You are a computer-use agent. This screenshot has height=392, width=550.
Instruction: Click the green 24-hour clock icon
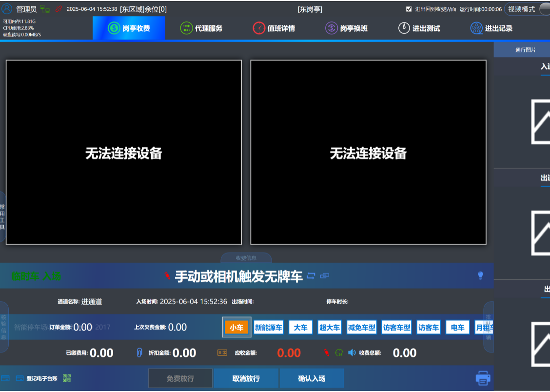339,353
